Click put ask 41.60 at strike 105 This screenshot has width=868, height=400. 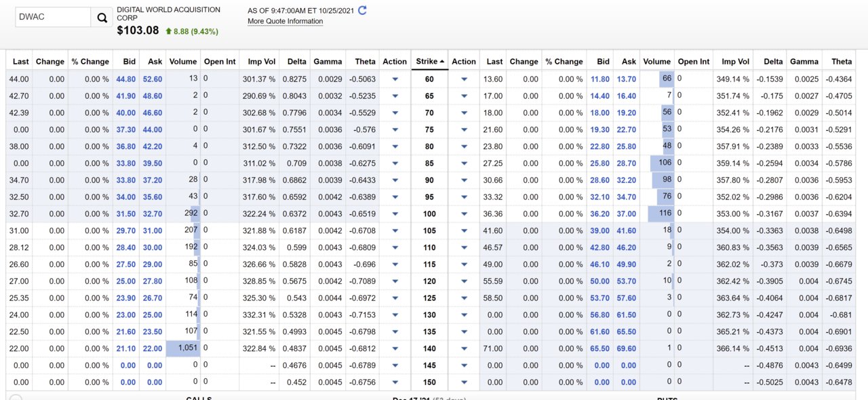pyautogui.click(x=627, y=231)
